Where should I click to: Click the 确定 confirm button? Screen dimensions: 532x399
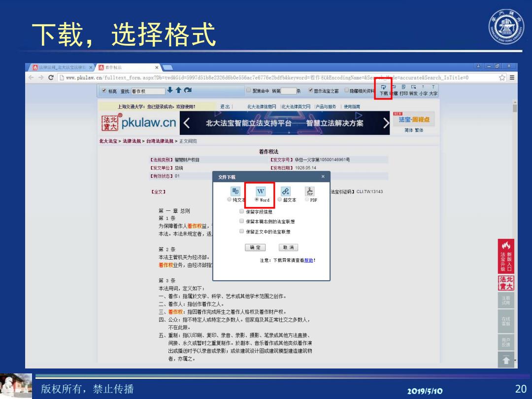(255, 248)
